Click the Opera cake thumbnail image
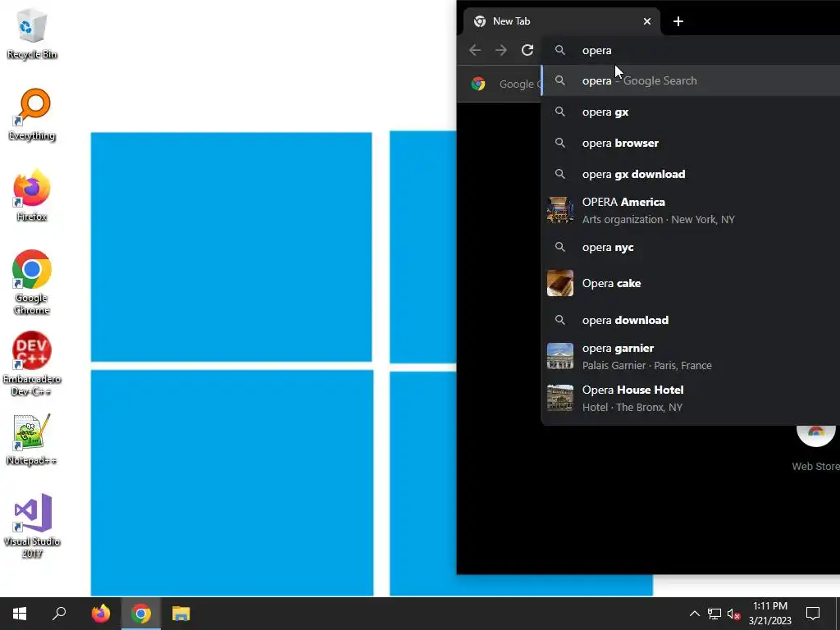 (559, 283)
